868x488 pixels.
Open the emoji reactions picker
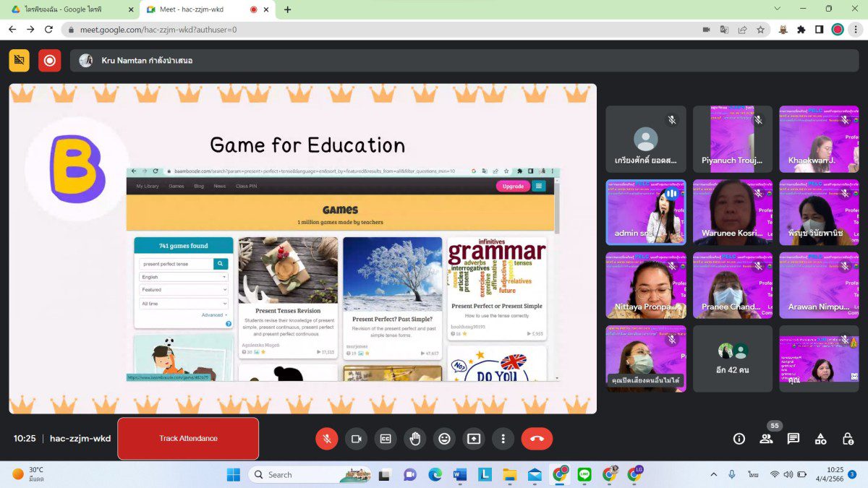pos(444,438)
